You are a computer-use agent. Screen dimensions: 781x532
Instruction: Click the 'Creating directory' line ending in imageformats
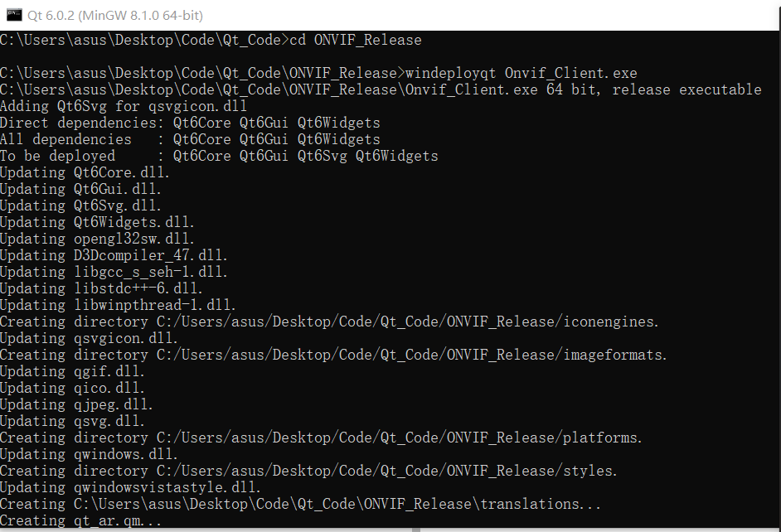[x=333, y=355]
